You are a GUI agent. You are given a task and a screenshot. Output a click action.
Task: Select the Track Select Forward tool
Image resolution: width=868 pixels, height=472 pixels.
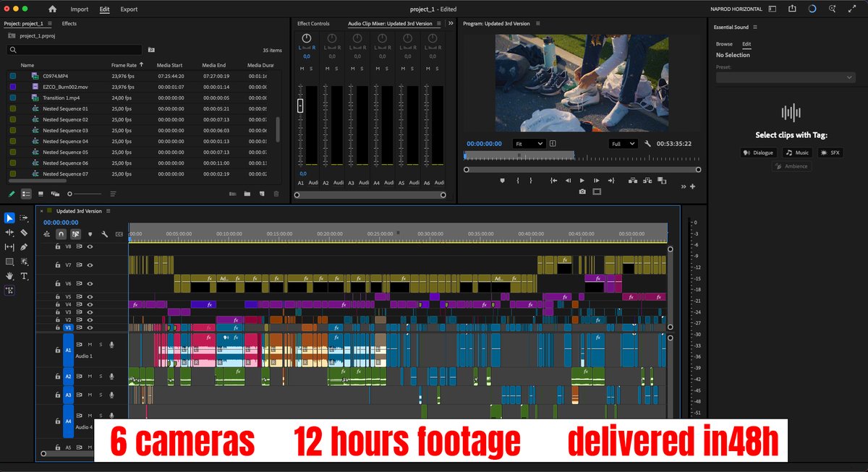(x=24, y=218)
